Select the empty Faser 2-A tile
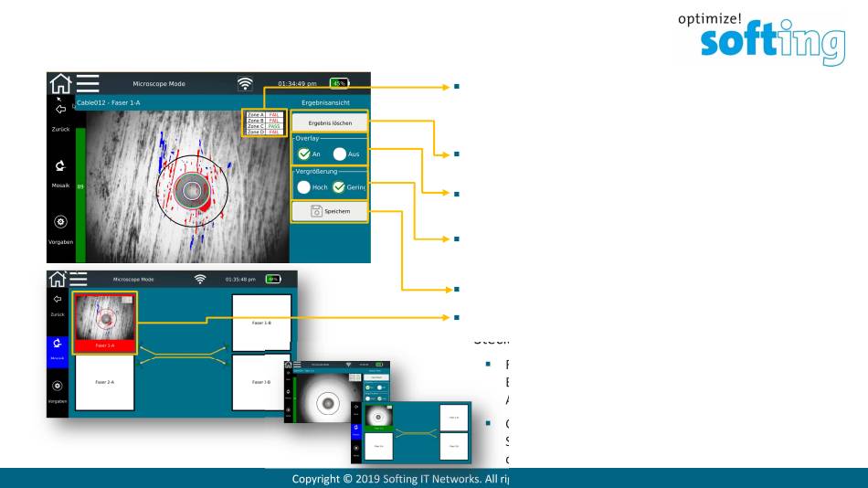The image size is (868, 488). point(105,382)
